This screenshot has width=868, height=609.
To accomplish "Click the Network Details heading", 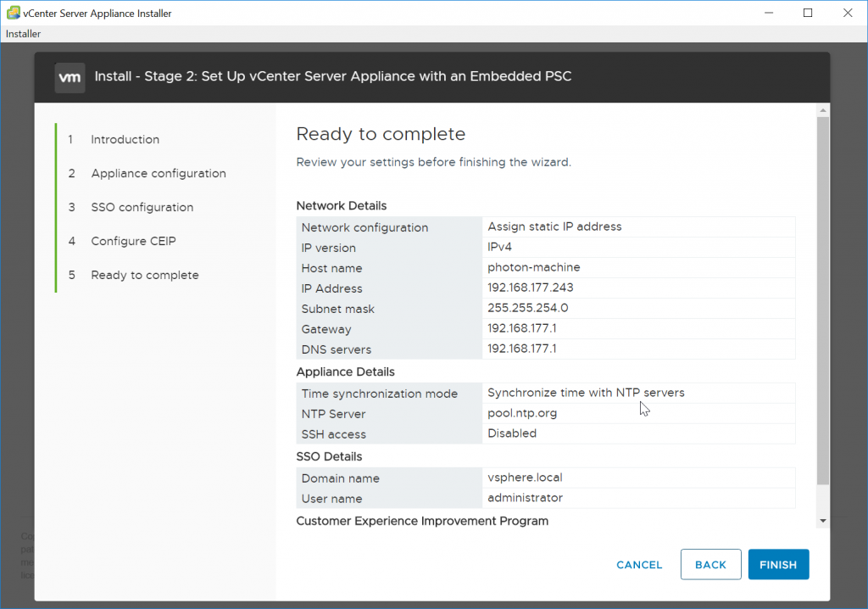I will [342, 205].
